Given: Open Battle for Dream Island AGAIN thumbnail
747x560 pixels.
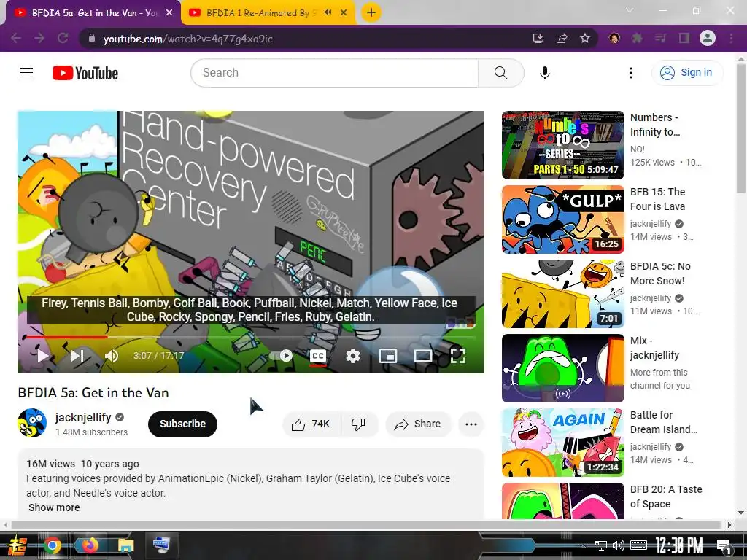Looking at the screenshot, I should coord(563,443).
